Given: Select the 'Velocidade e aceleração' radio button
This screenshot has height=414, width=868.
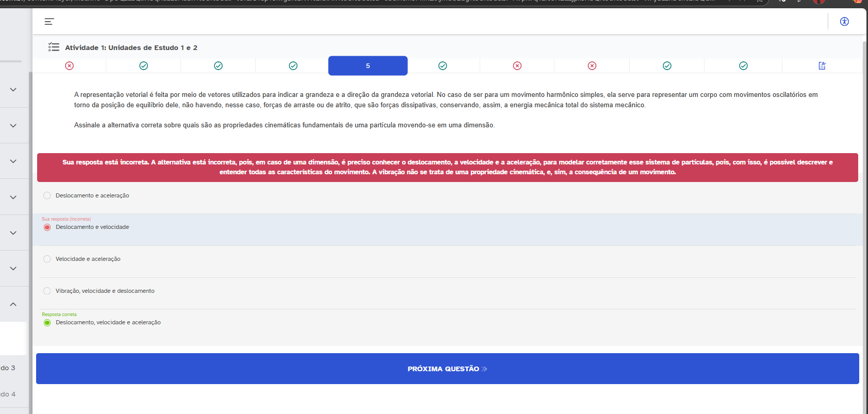Looking at the screenshot, I should click(47, 259).
